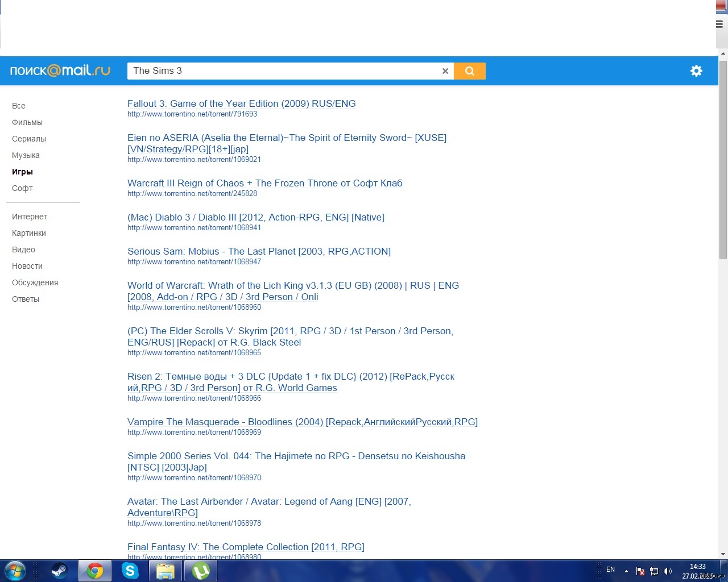
Task: Open Windows Explorer from the taskbar
Action: coord(166,571)
